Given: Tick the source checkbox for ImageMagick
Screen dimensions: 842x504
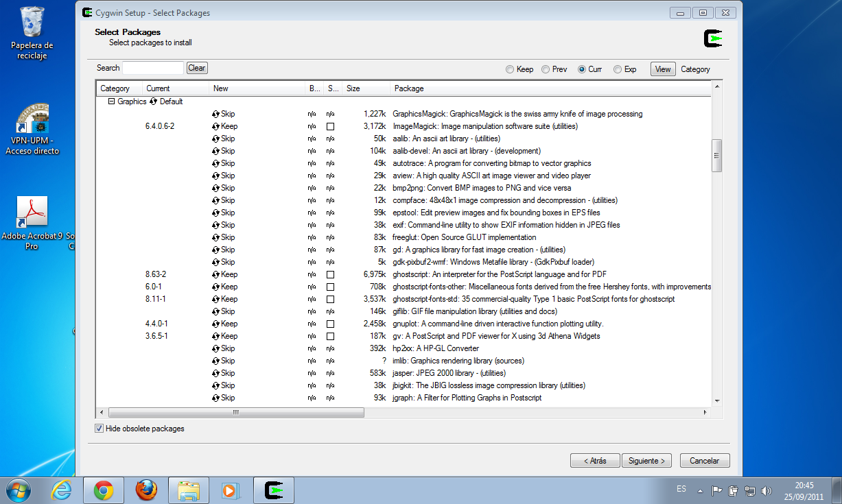Looking at the screenshot, I should click(x=330, y=127).
